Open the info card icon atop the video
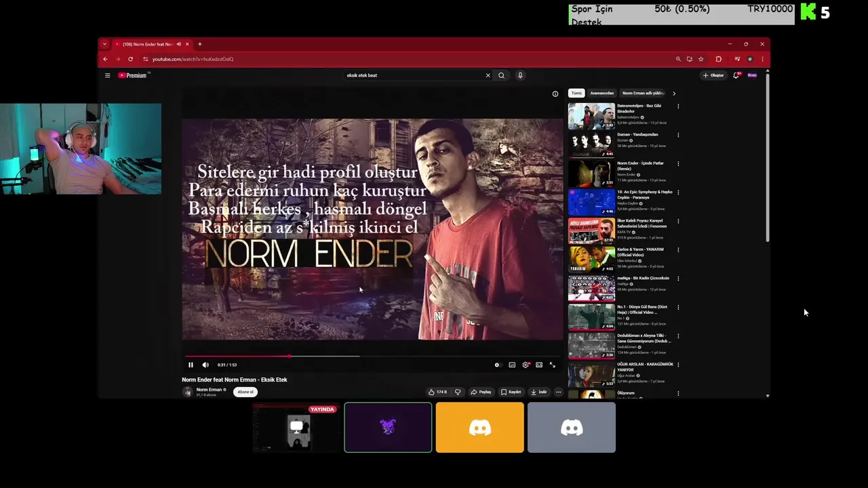The image size is (868, 488). [x=555, y=94]
